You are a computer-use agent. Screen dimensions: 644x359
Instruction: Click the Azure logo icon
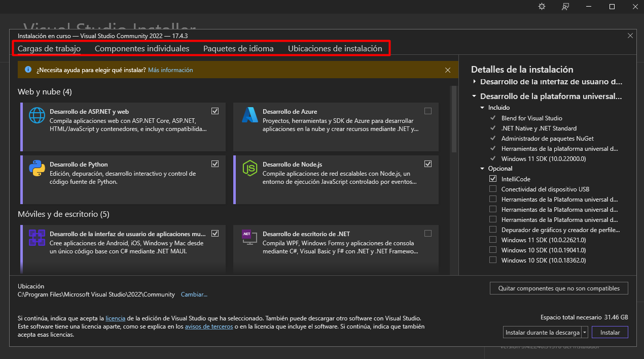250,115
